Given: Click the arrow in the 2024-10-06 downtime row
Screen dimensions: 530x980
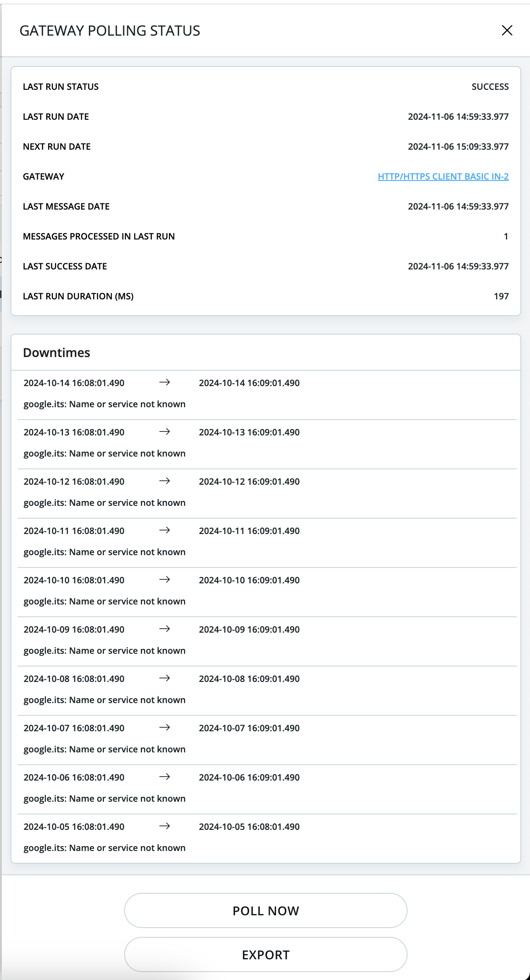Looking at the screenshot, I should point(165,777).
